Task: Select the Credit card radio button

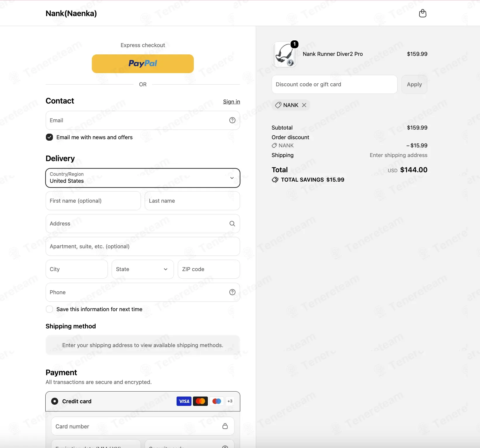Action: click(55, 401)
